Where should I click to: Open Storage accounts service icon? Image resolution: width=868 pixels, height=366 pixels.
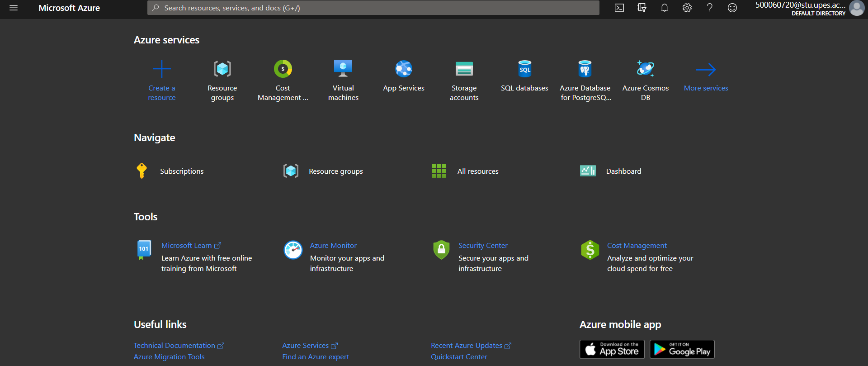tap(464, 69)
